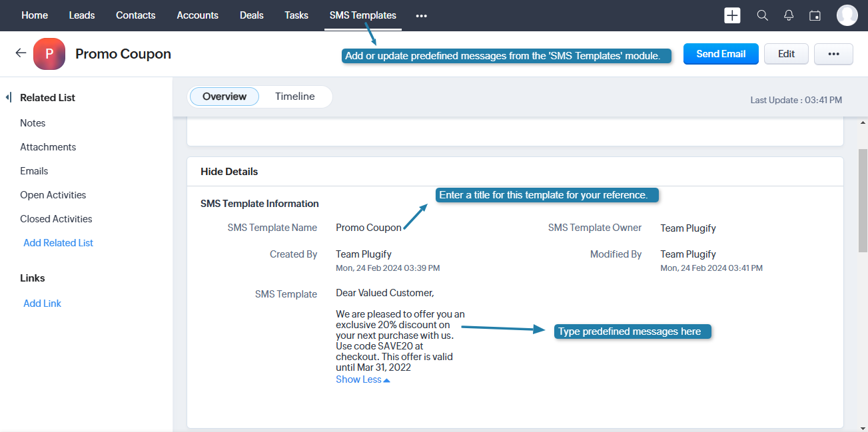Click the Edit button
The height and width of the screenshot is (432, 868).
point(786,54)
